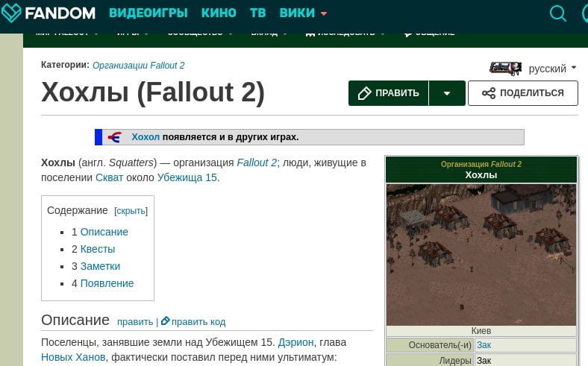Jump to Описание in contents
This screenshot has height=366, width=588.
[x=104, y=232]
